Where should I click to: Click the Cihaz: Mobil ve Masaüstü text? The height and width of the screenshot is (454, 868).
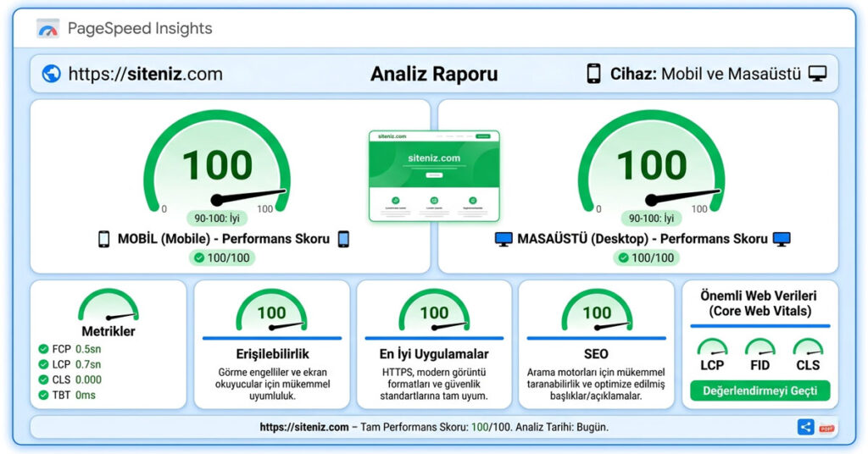click(705, 74)
